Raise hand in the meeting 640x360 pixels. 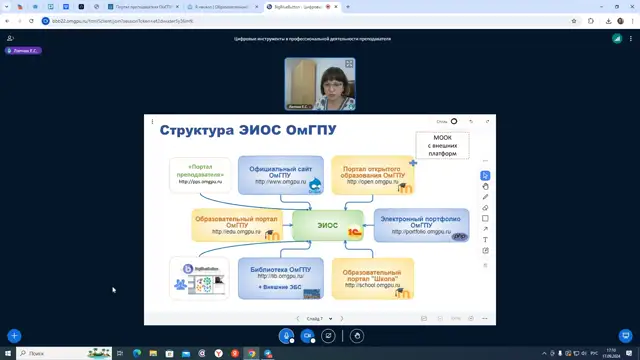tap(357, 336)
